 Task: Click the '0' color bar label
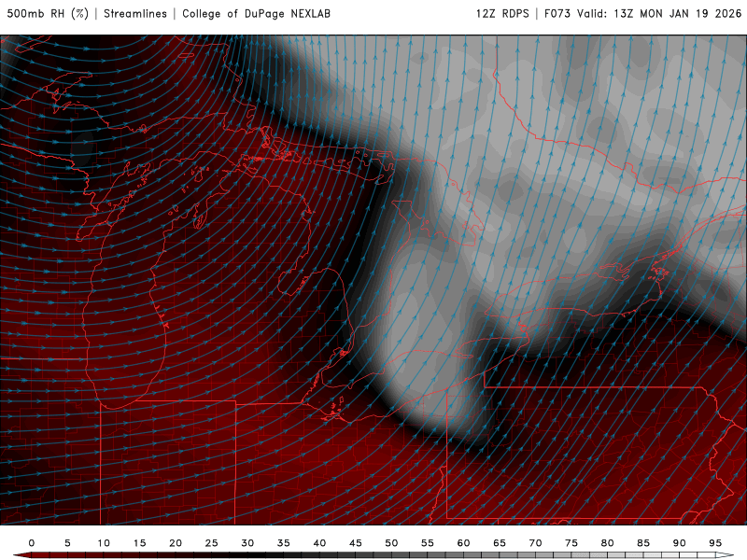(x=32, y=543)
